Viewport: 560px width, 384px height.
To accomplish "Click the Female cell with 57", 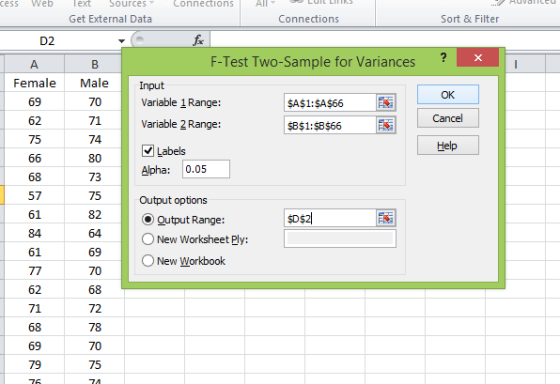I will point(35,196).
